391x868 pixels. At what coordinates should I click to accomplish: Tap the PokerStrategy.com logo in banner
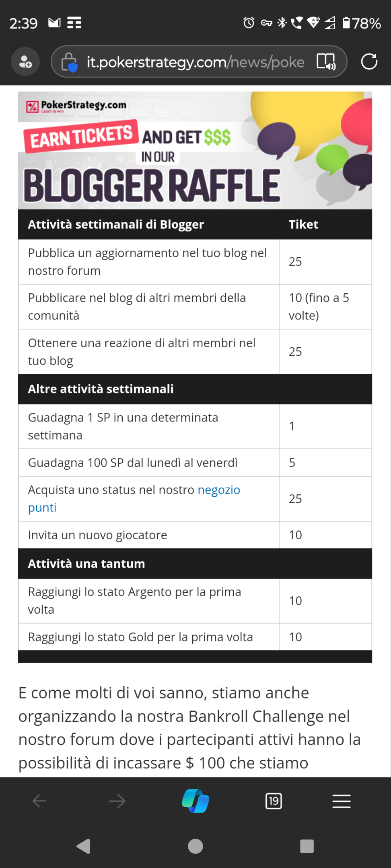[76, 106]
